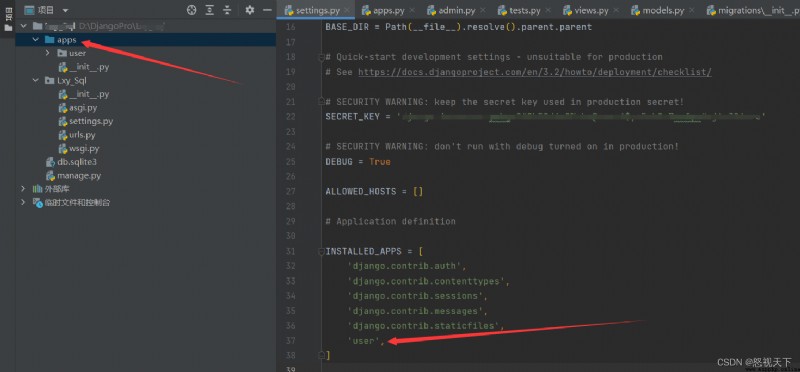This screenshot has width=800, height=372.
Task: Click the Collapse All icon in project toolbar
Action: (x=227, y=10)
